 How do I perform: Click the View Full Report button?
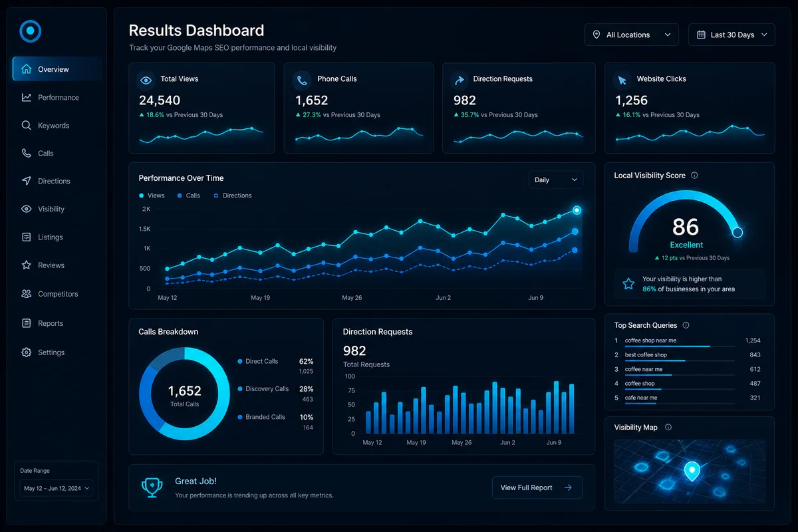tap(537, 487)
